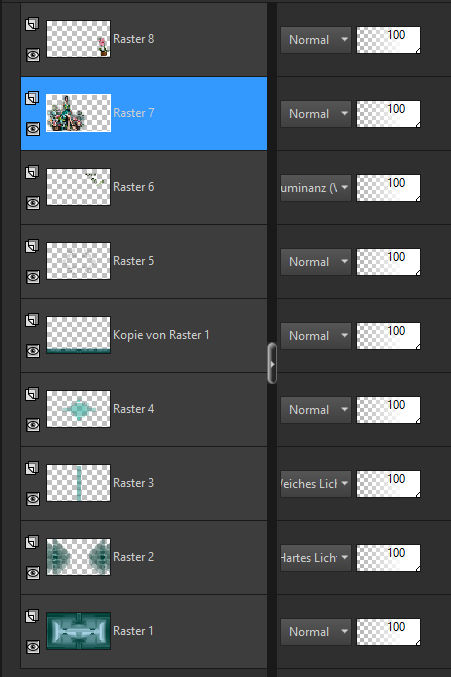Toggle visibility of the Raster 7 layer
Screen dimensions: 451x677
(33, 129)
